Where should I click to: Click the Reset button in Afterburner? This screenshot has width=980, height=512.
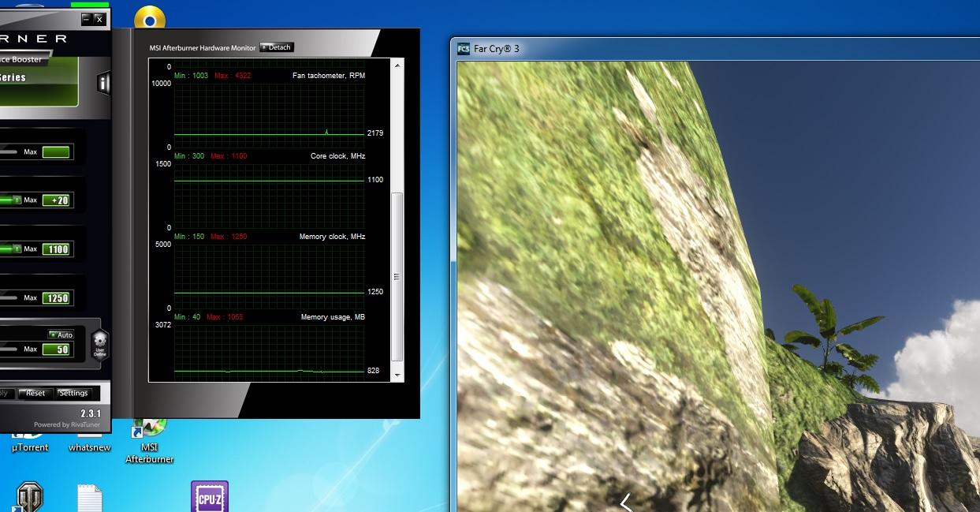click(35, 393)
